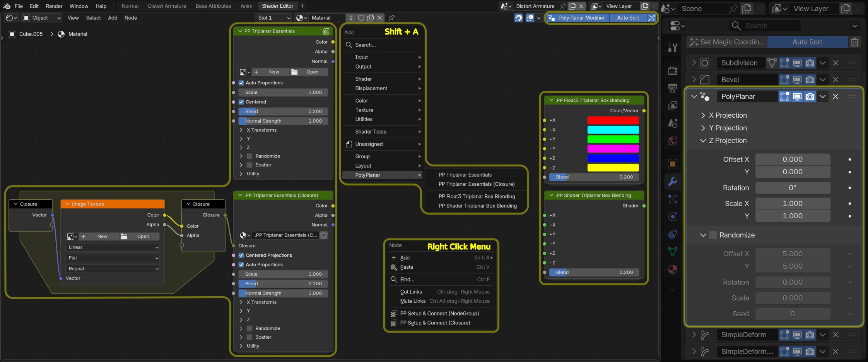
Task: Open the World properties tab
Action: pyautogui.click(x=673, y=141)
